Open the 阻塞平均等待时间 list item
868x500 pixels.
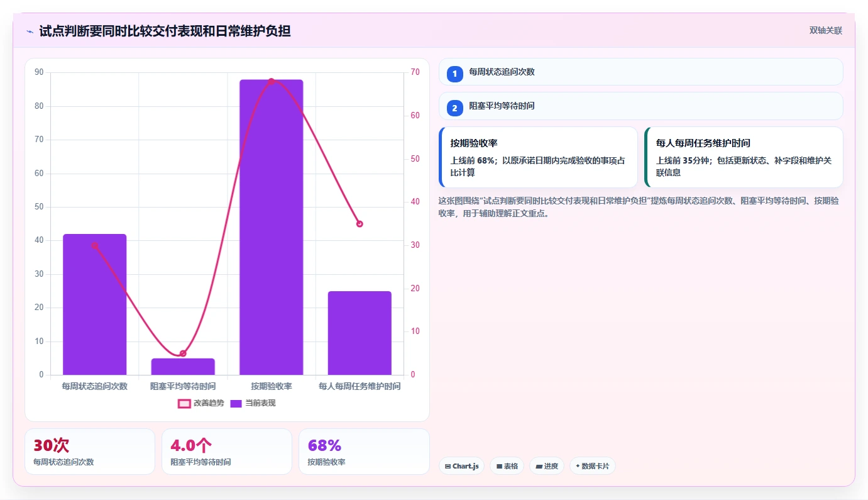[x=640, y=106]
